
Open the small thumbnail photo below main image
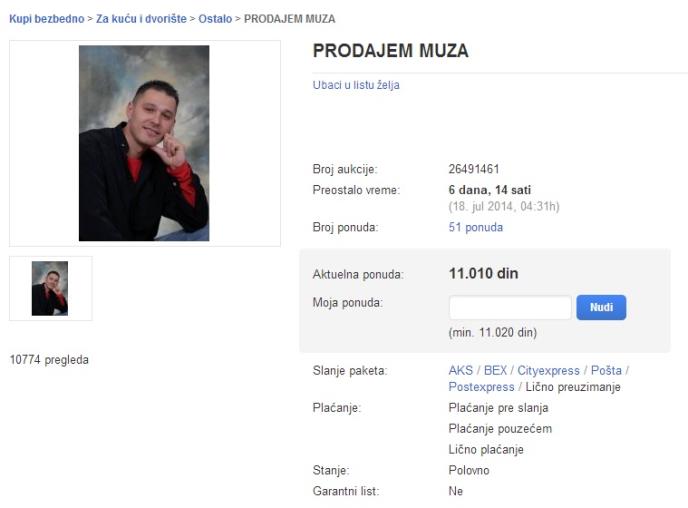click(50, 288)
